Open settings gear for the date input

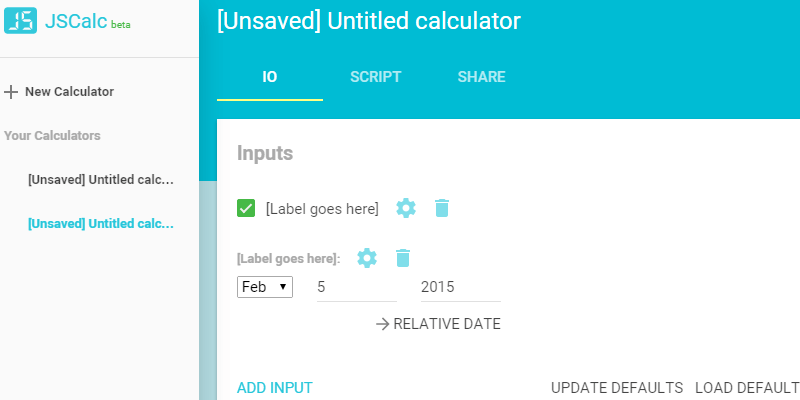coord(367,258)
